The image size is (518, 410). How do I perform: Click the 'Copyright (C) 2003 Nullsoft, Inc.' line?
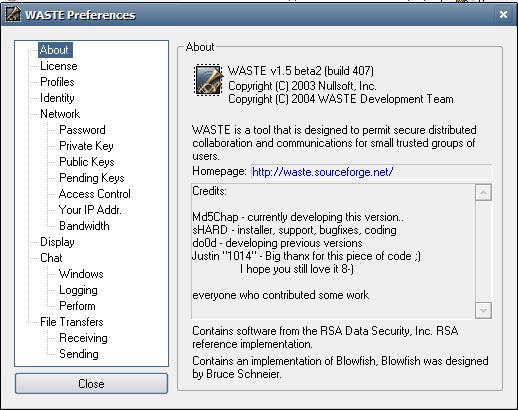(x=302, y=86)
